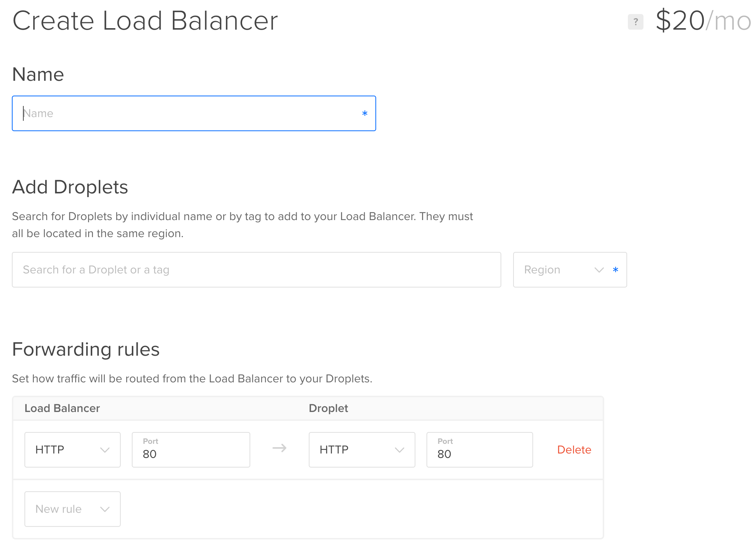756x555 pixels.
Task: Click the blue asterisk inside the Name field
Action: click(365, 113)
